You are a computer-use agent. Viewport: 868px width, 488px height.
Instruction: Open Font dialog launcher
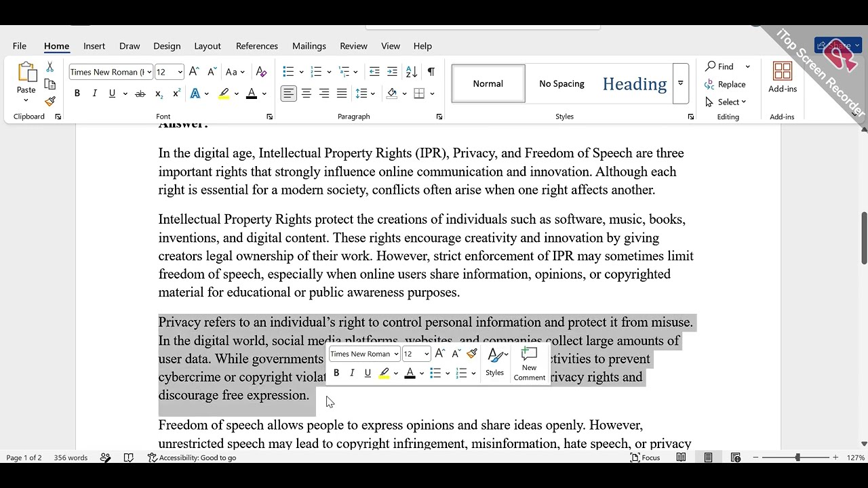point(269,117)
